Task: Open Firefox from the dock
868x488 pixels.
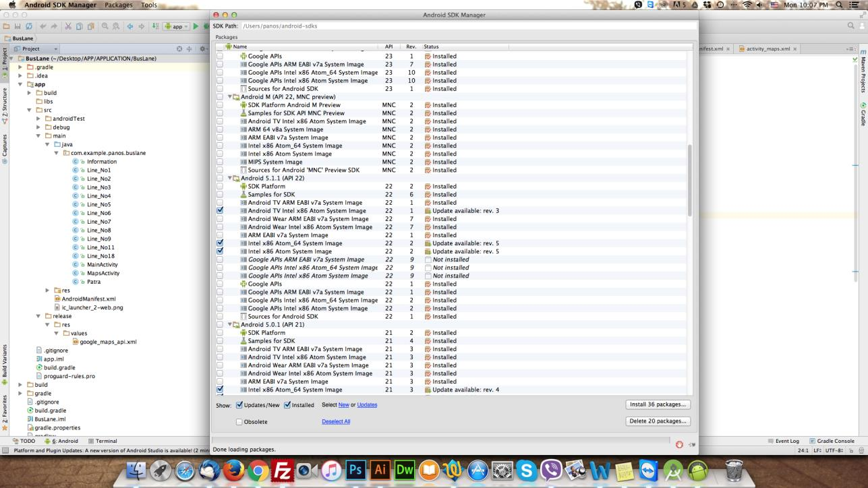Action: click(235, 470)
